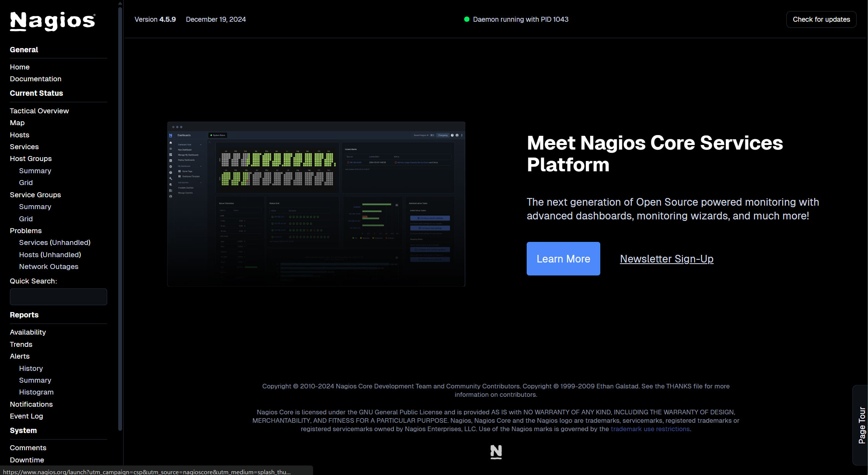Open the Newsletter Sign-Up link
868x475 pixels.
point(667,259)
